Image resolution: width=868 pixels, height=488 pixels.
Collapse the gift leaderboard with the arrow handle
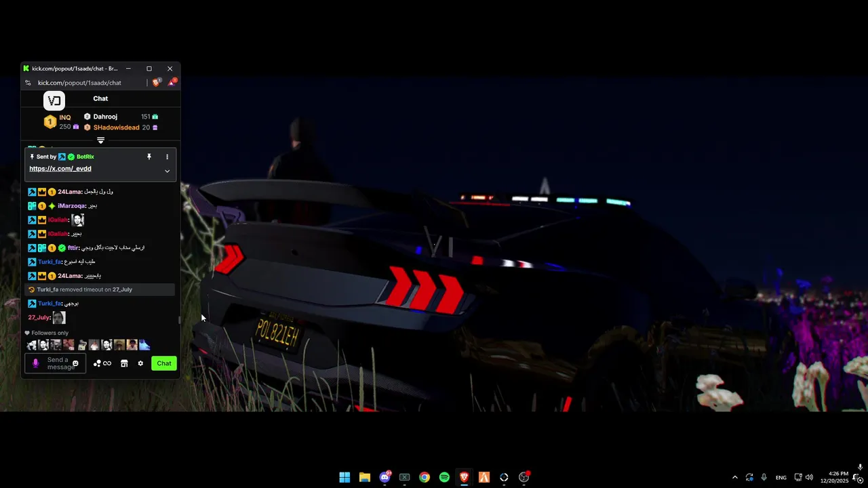click(100, 140)
